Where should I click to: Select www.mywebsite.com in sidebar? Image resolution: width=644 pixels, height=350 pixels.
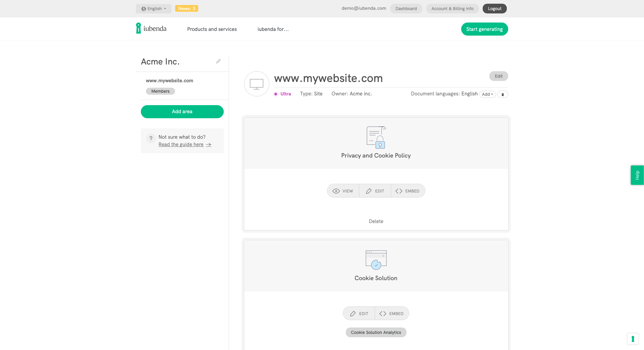(169, 81)
